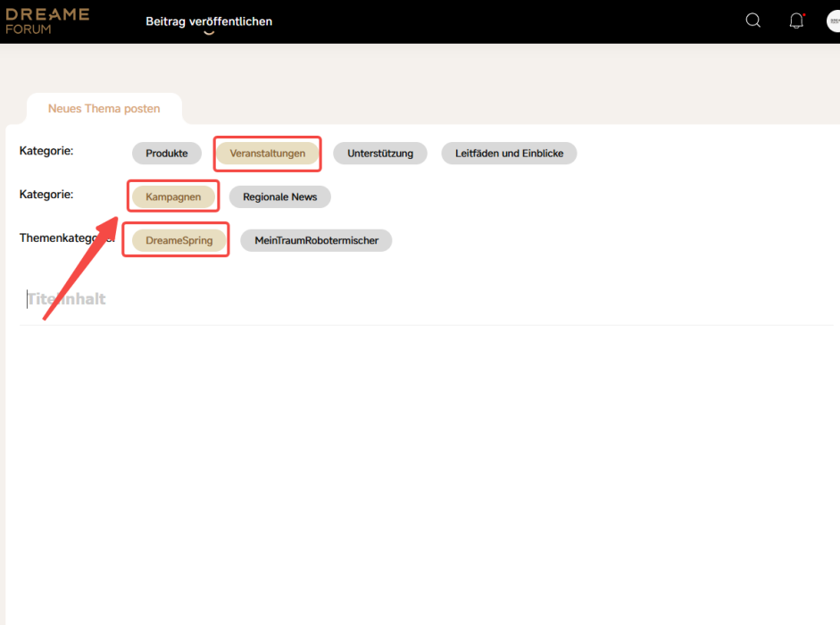Viewport: 840px width, 625px height.
Task: Focus the Titelinhalt title input field
Action: (x=357, y=299)
